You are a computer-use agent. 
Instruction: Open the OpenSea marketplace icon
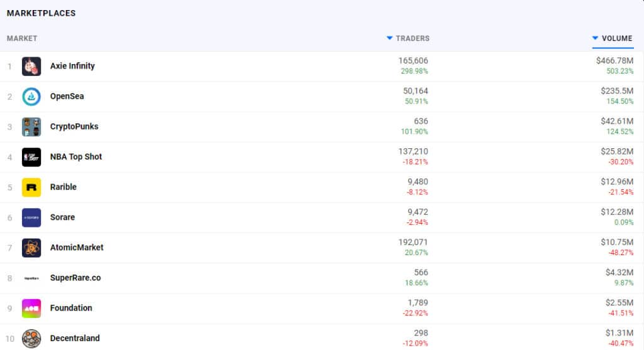coord(31,96)
